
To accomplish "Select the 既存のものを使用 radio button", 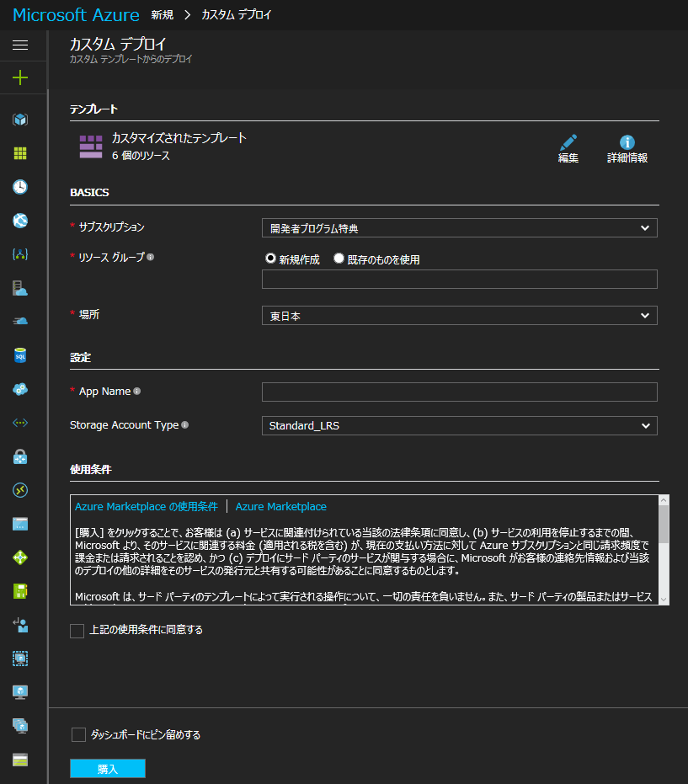I will click(339, 258).
